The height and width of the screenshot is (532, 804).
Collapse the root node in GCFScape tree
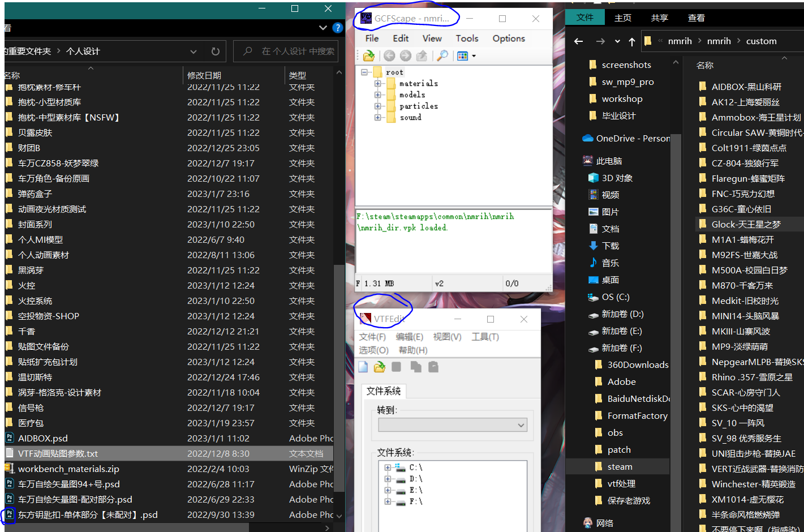pos(365,72)
